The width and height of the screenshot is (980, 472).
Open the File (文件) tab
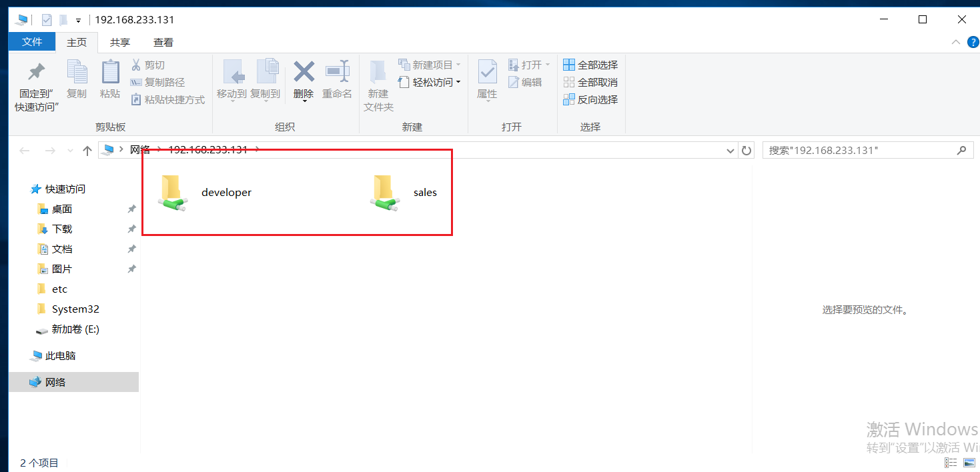click(x=32, y=42)
